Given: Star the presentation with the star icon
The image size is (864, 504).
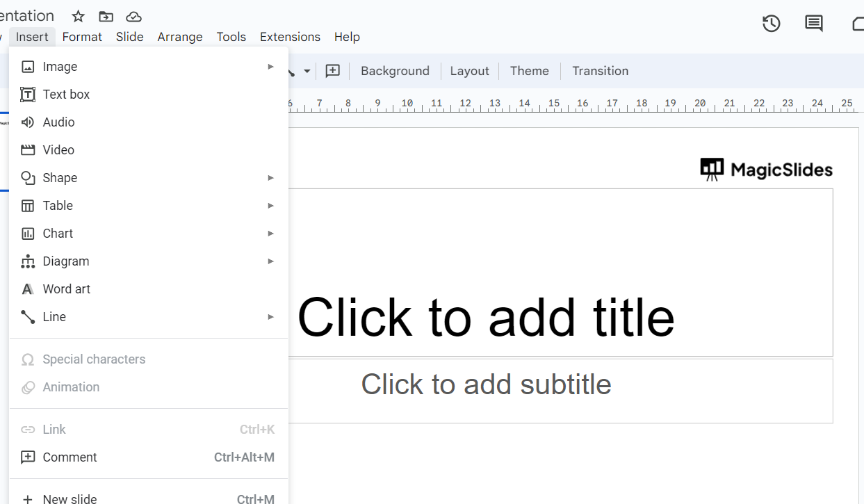Looking at the screenshot, I should [x=79, y=16].
